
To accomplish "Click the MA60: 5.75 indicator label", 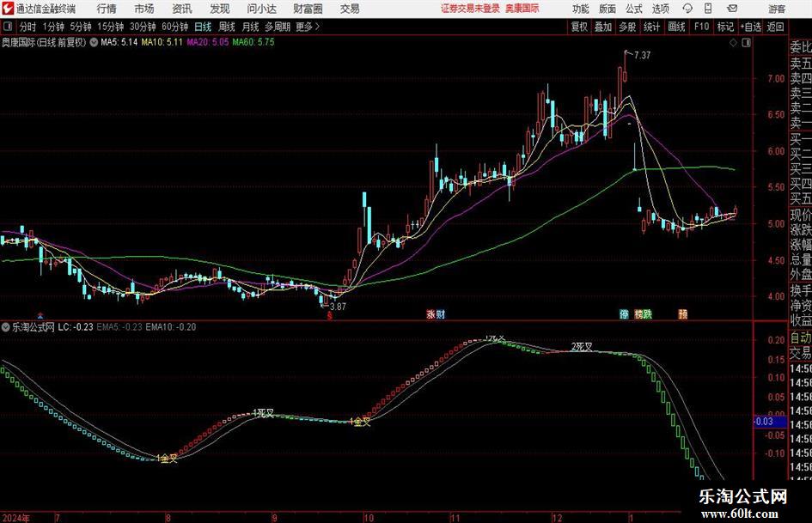I will click(253, 42).
